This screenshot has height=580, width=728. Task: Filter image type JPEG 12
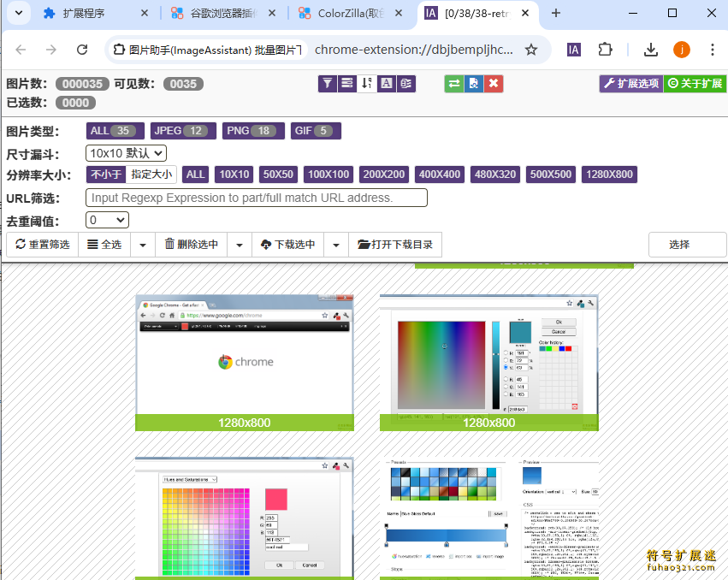[x=183, y=131]
